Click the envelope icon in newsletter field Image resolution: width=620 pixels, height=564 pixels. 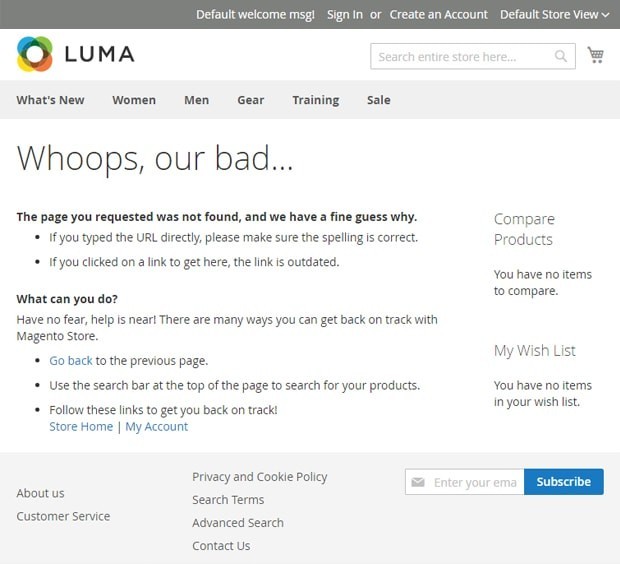418,482
